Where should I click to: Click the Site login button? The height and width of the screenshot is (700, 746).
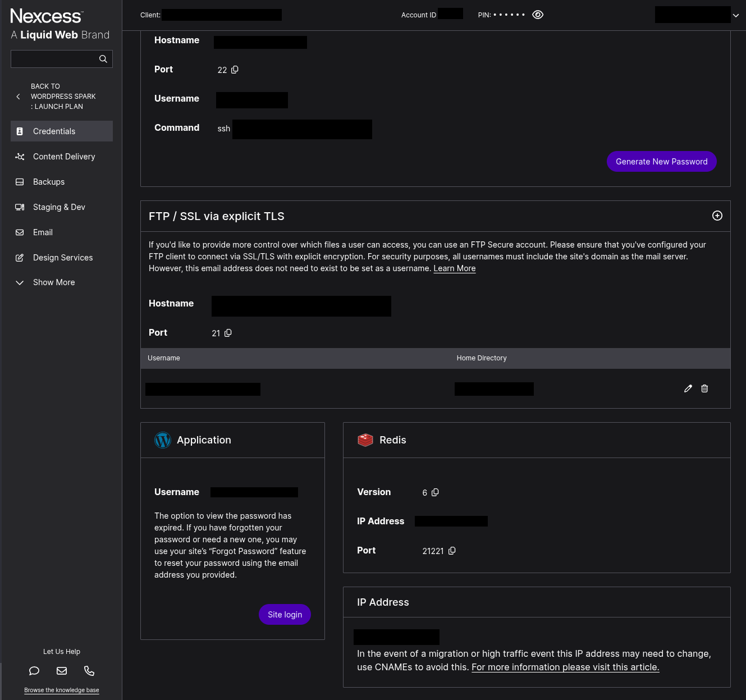tap(285, 615)
